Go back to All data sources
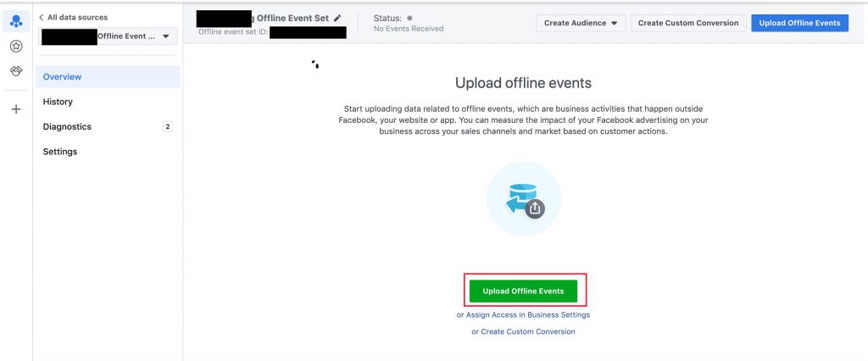 pyautogui.click(x=74, y=17)
